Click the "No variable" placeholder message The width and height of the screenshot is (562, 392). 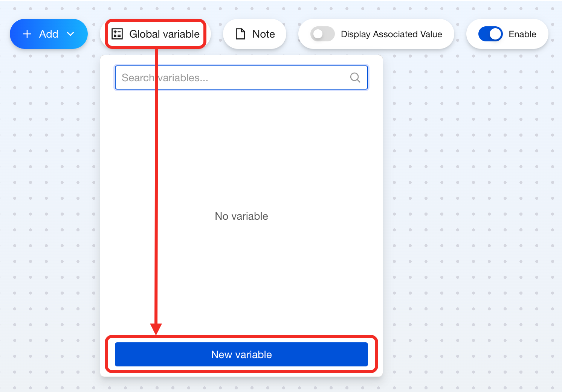[x=241, y=216]
